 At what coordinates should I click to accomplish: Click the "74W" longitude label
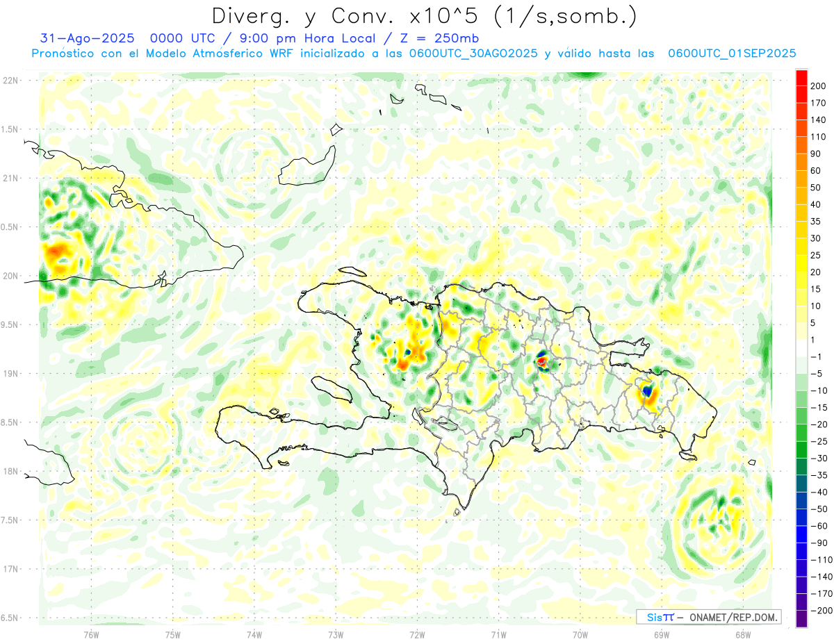point(254,634)
